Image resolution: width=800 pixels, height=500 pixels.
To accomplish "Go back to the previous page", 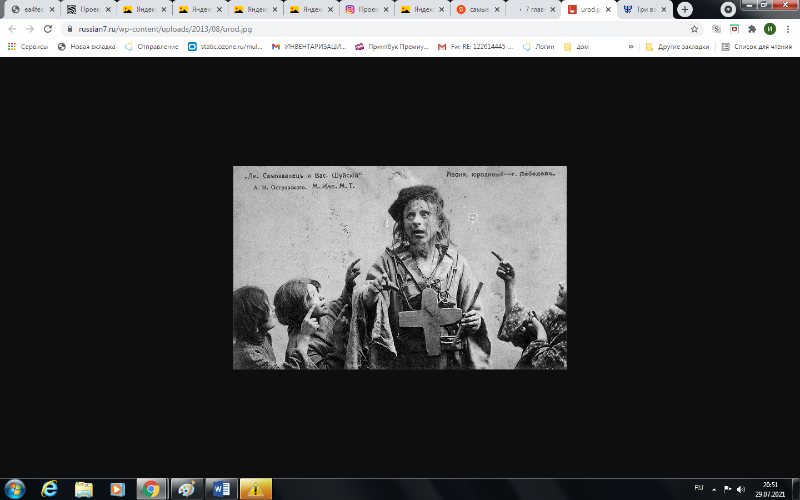I will 12,29.
